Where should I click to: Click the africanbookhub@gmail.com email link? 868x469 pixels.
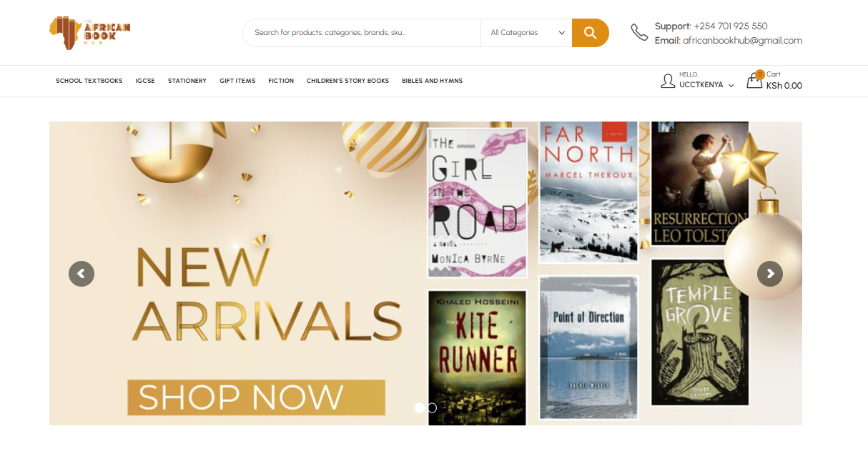pos(742,41)
